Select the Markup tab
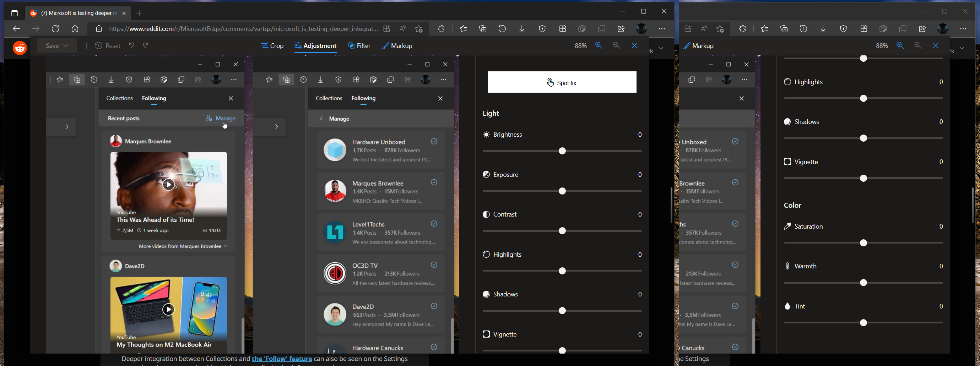This screenshot has width=980, height=366. click(x=397, y=45)
